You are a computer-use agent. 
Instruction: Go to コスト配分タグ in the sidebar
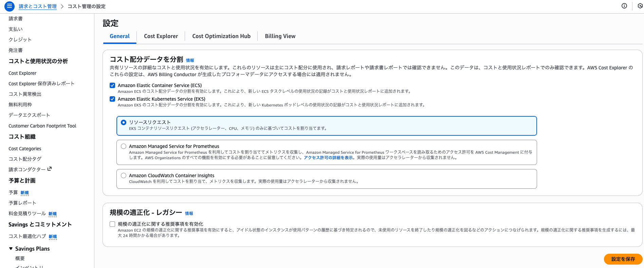click(25, 159)
